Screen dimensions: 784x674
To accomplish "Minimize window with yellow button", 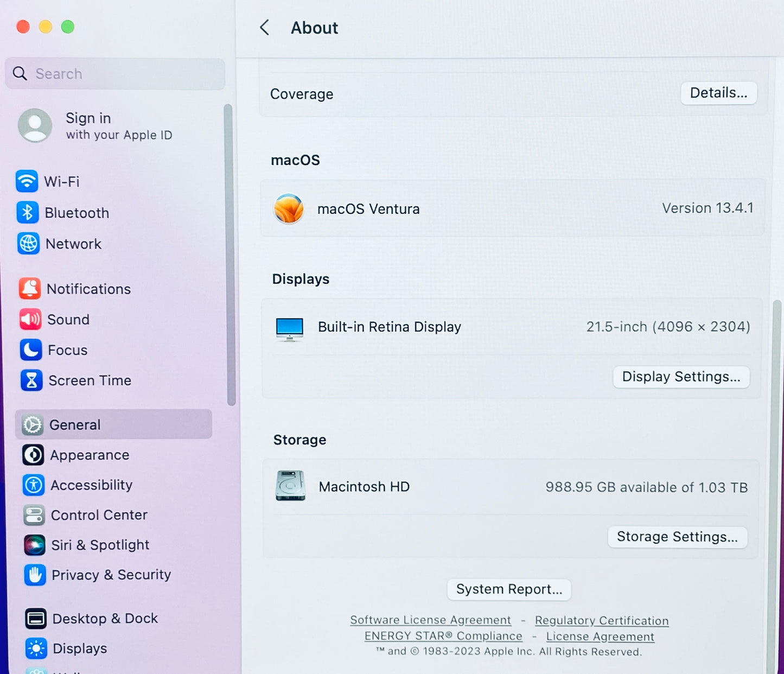I will click(x=46, y=27).
